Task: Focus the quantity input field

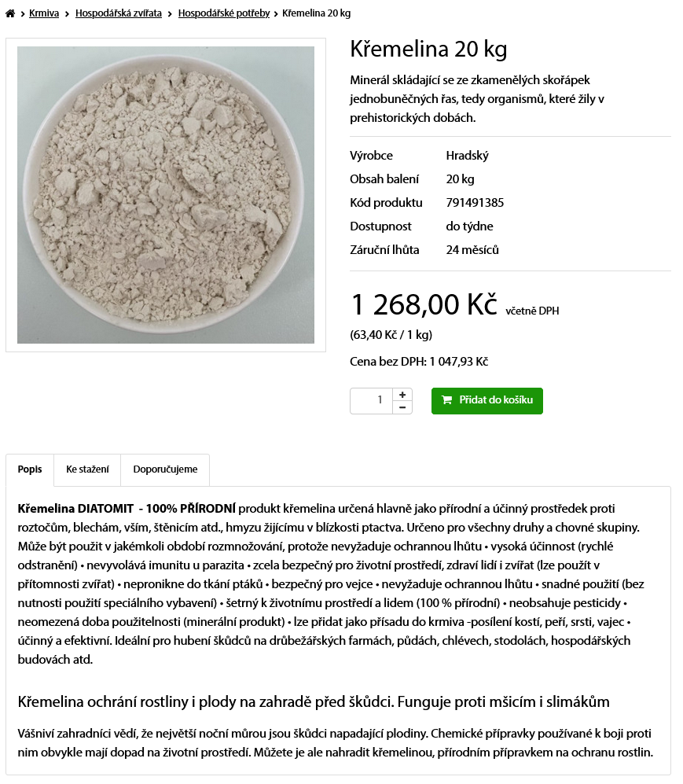Action: tap(371, 401)
